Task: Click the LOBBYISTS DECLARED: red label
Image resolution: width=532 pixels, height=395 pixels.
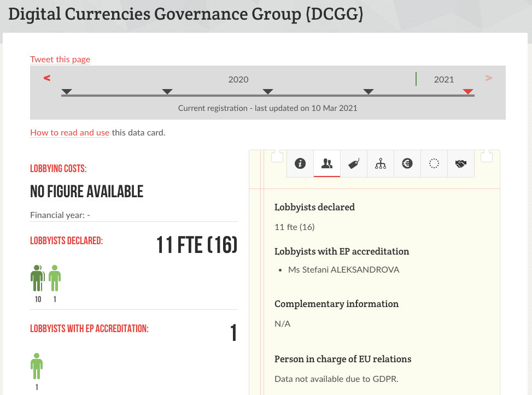Action: click(x=67, y=241)
